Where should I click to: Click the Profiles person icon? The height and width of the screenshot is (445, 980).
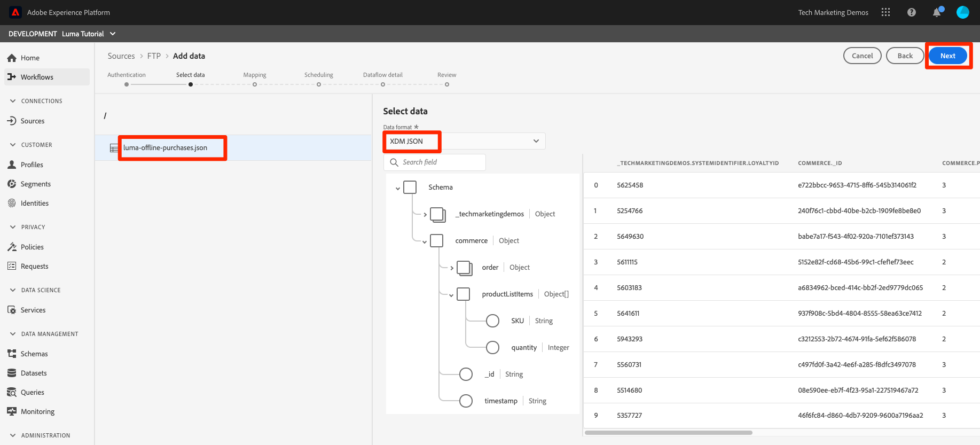point(12,165)
